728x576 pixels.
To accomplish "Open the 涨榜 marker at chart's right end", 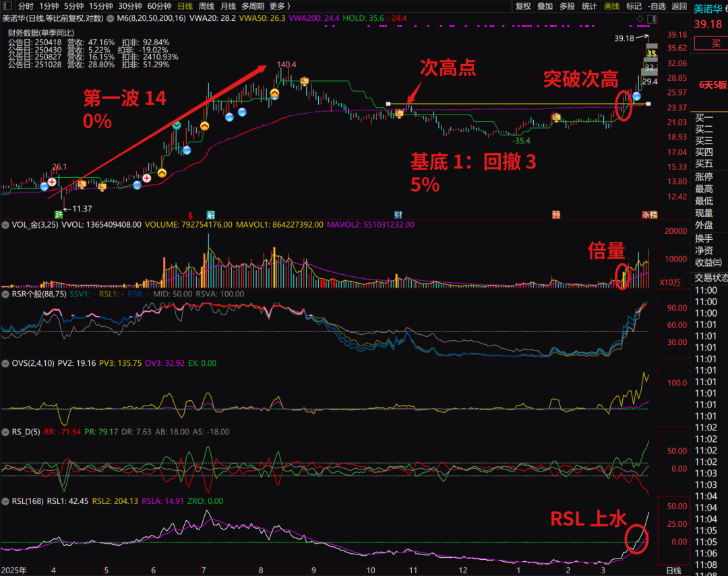I will point(650,215).
